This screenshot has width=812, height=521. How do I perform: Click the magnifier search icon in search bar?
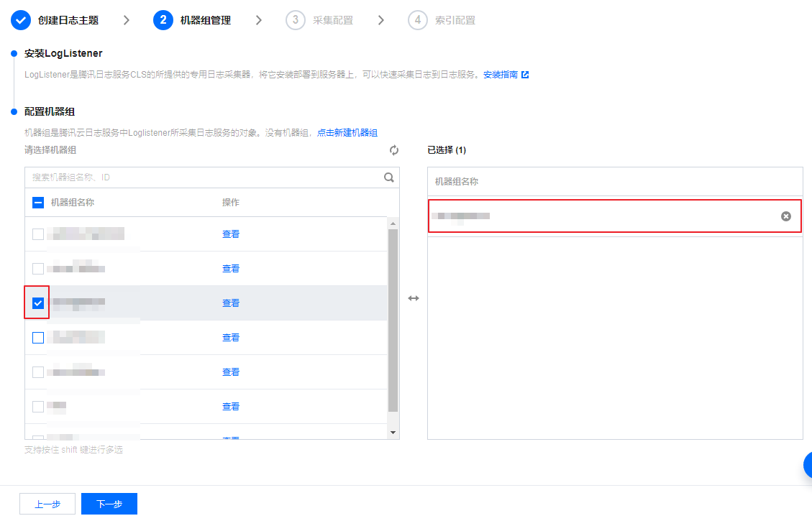click(x=388, y=177)
